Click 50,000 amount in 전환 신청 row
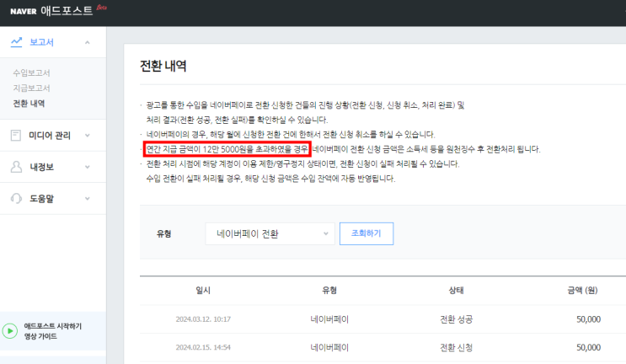626x364 pixels. pyautogui.click(x=588, y=347)
